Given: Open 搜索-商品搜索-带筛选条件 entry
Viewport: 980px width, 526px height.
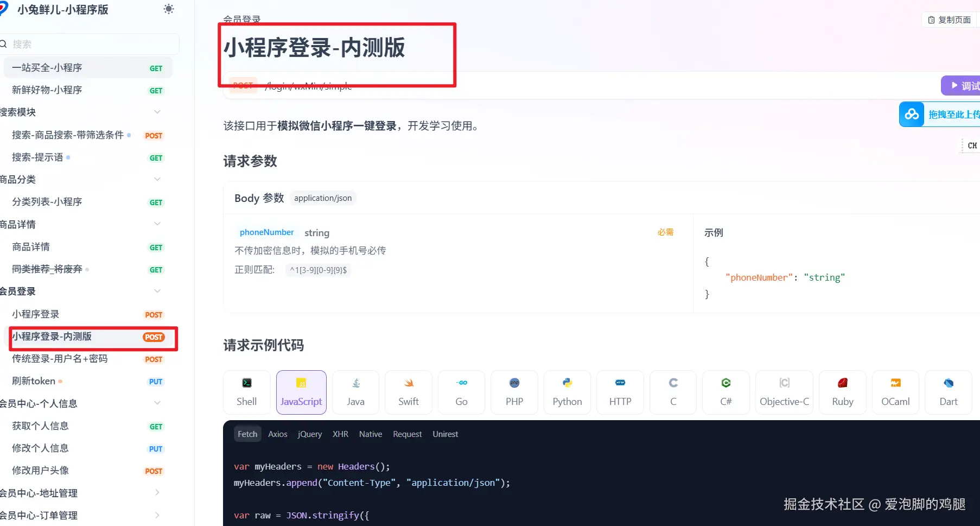Looking at the screenshot, I should (x=88, y=135).
